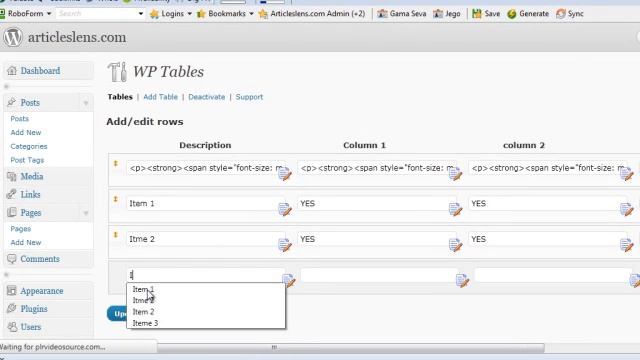Open editor icon for Itme 2 column 2
Viewport: 640px width, 360px height.
click(627, 245)
